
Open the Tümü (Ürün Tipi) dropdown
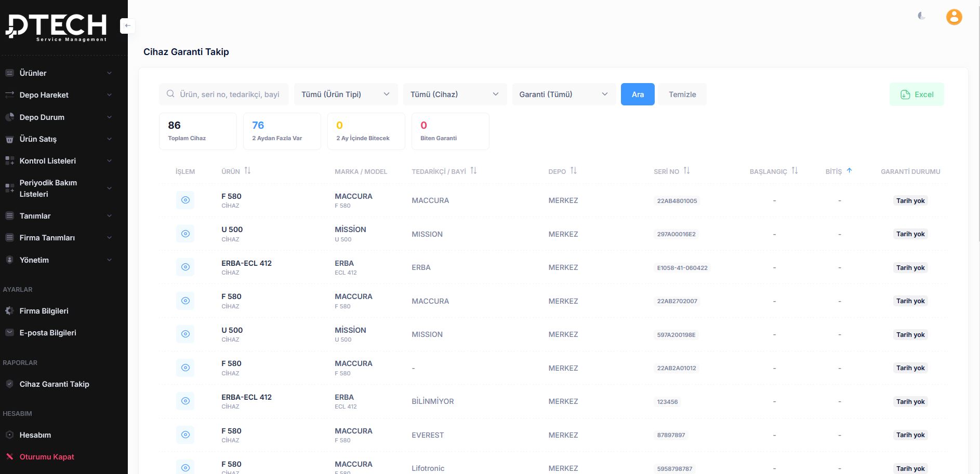[x=346, y=94]
